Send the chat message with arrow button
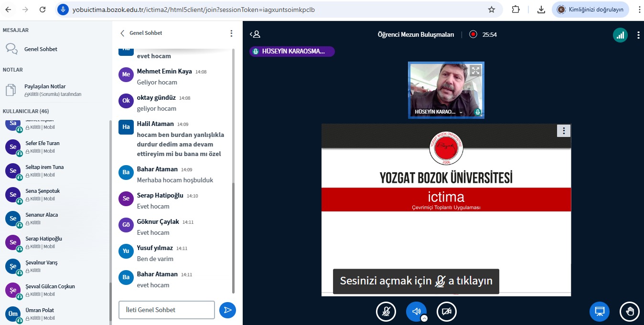This screenshot has width=644, height=325. [228, 310]
